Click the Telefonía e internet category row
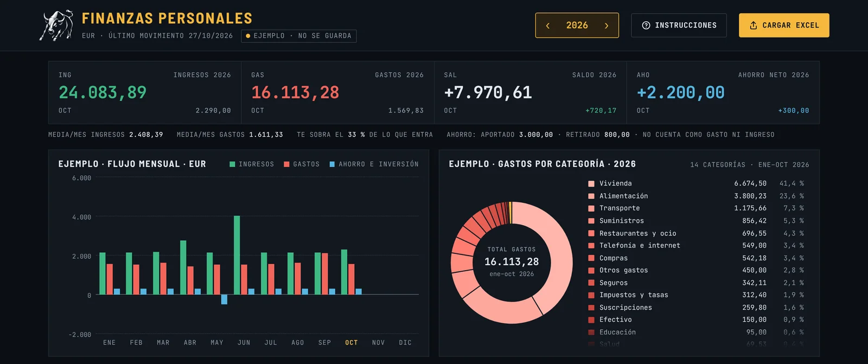The width and height of the screenshot is (868, 364). pyautogui.click(x=696, y=246)
